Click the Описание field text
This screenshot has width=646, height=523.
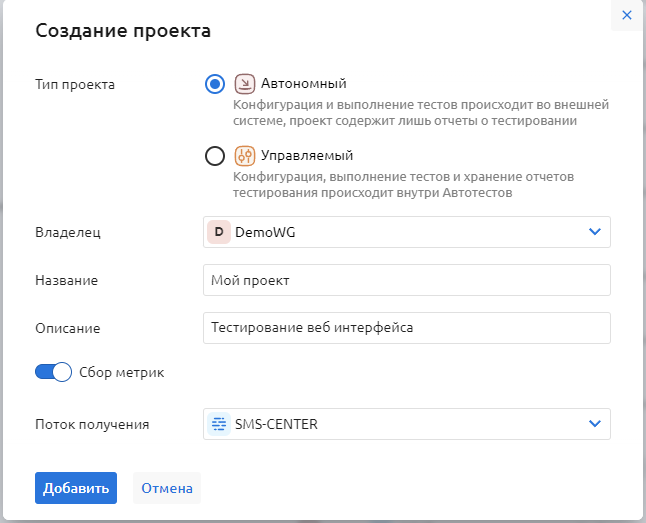(x=311, y=328)
